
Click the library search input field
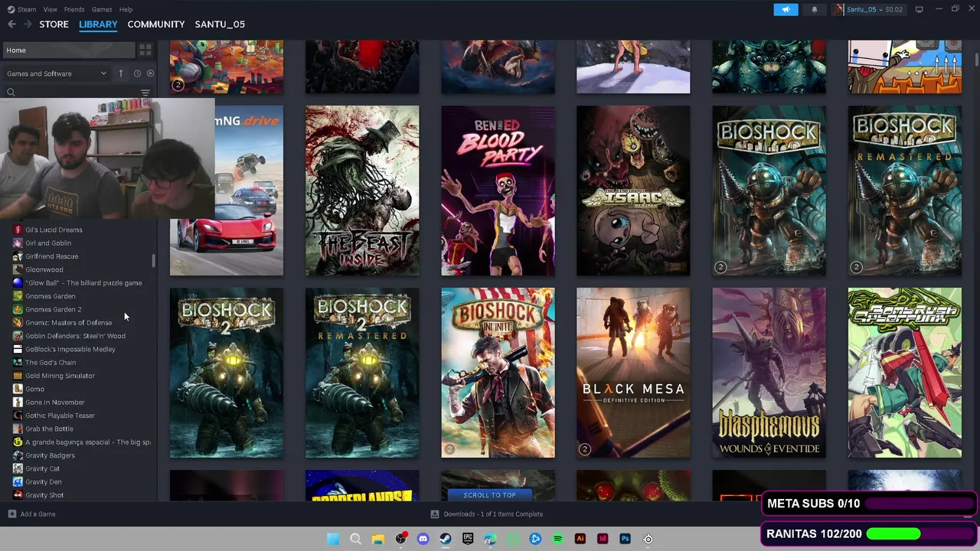pyautogui.click(x=73, y=93)
